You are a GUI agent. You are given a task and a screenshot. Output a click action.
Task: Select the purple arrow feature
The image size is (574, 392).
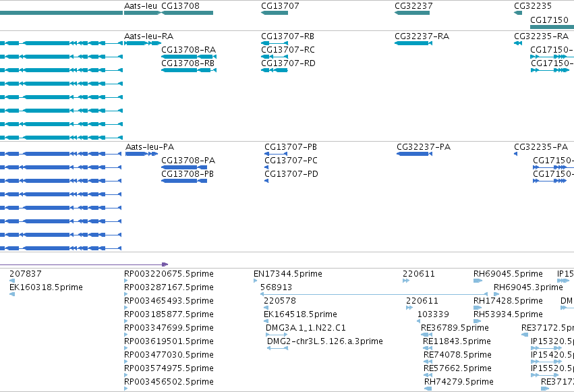click(84, 264)
